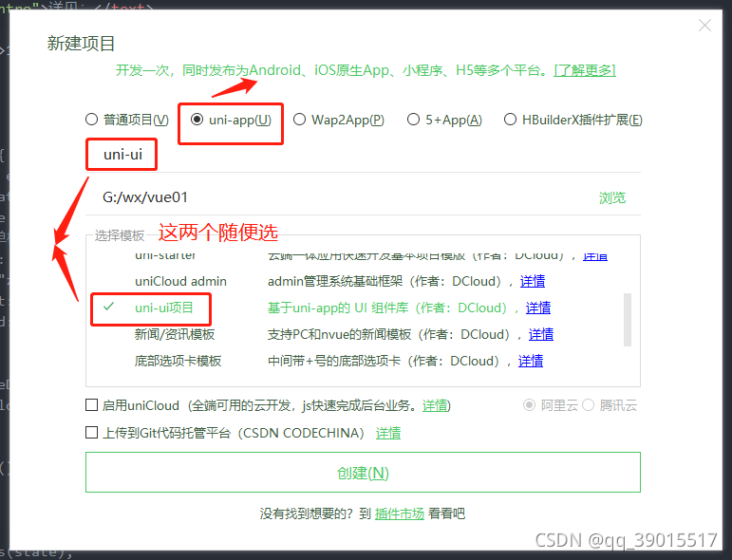Screen dimensions: 732x560
Task: Click description 基于uni-app的 UI 组件库
Action: click(x=338, y=308)
